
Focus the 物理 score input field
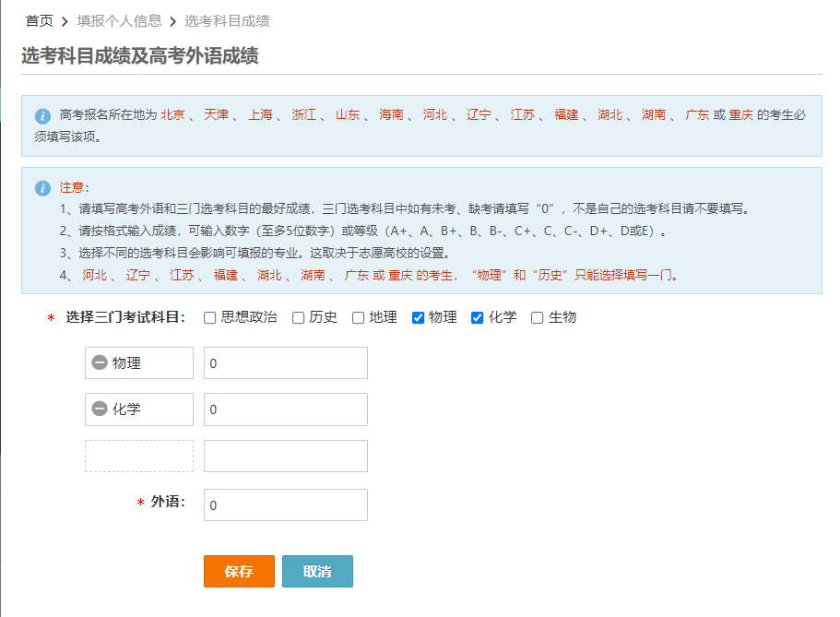coord(285,363)
